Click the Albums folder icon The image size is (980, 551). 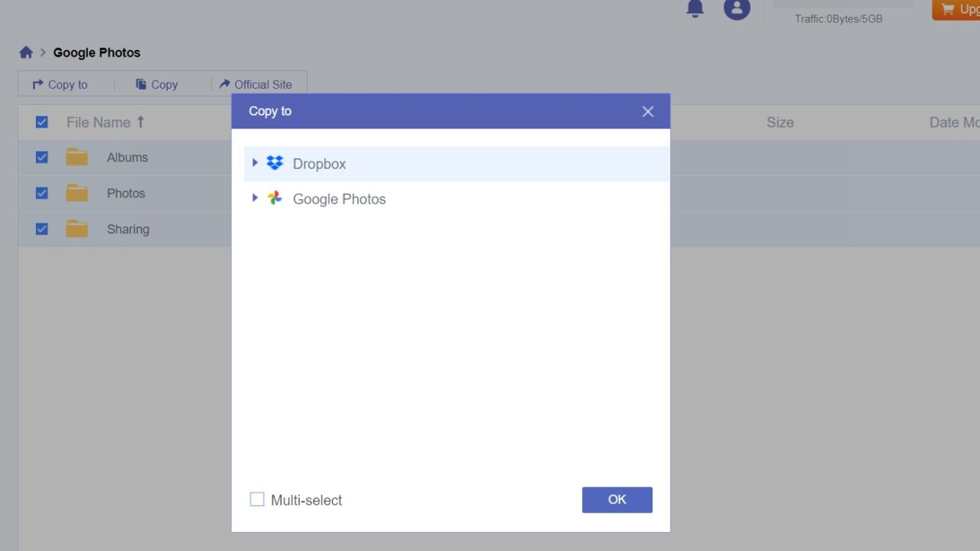pyautogui.click(x=77, y=158)
